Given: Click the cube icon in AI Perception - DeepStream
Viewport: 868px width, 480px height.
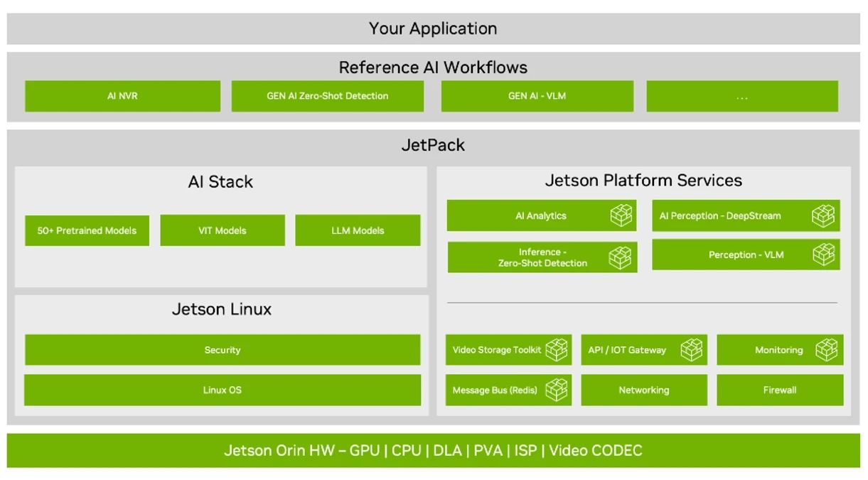Looking at the screenshot, I should pos(823,215).
